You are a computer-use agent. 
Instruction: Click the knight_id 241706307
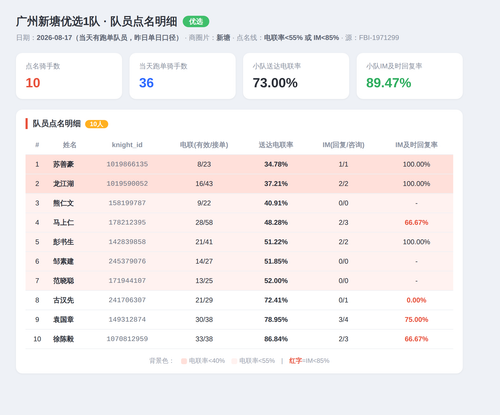[127, 300]
